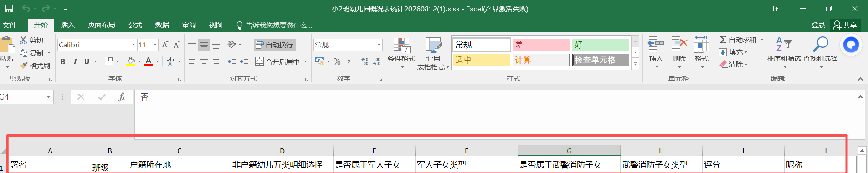868x173 pixels.
Task: Toggle underline formatting
Action: [x=87, y=61]
